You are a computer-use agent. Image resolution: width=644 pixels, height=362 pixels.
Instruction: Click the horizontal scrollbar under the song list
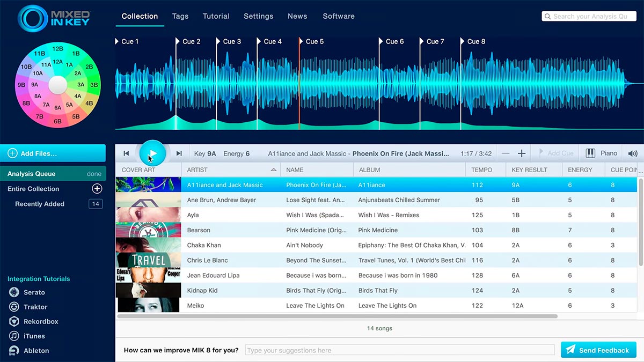tap(337, 316)
